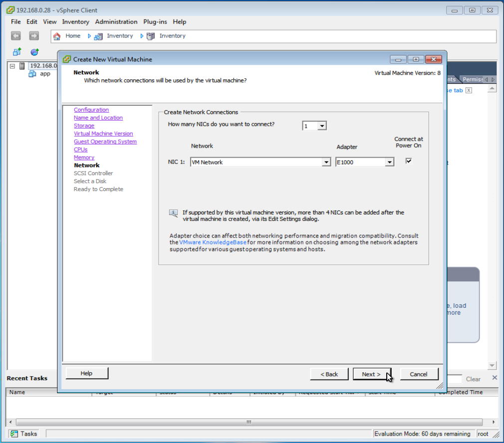Go to the CPUs wizard step
This screenshot has width=504, height=443.
pyautogui.click(x=81, y=149)
